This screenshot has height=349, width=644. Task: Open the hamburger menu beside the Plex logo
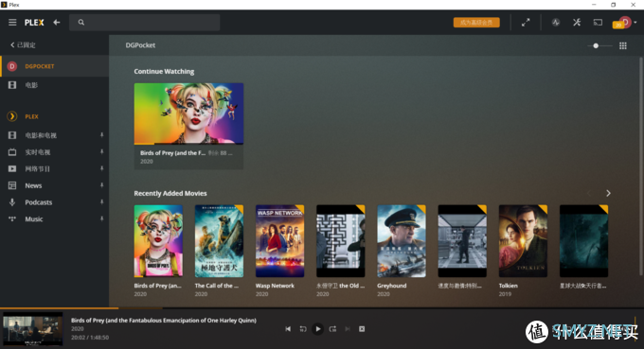12,23
